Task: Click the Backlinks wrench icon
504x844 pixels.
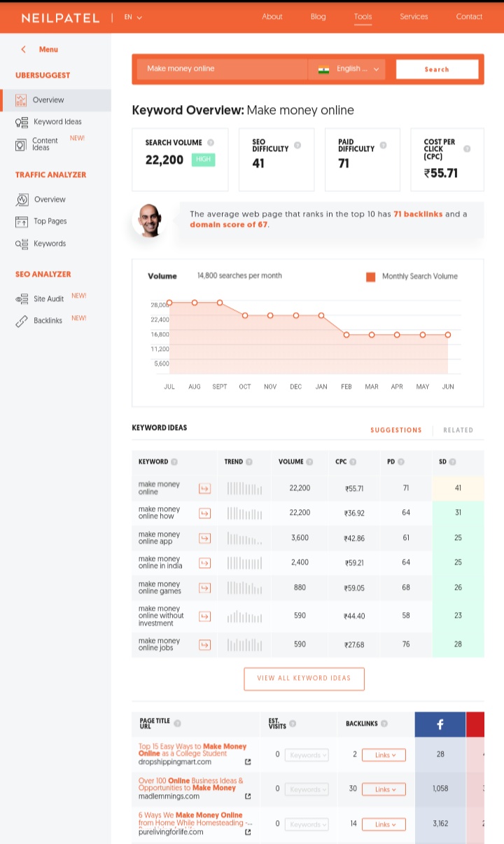Action: pos(22,321)
